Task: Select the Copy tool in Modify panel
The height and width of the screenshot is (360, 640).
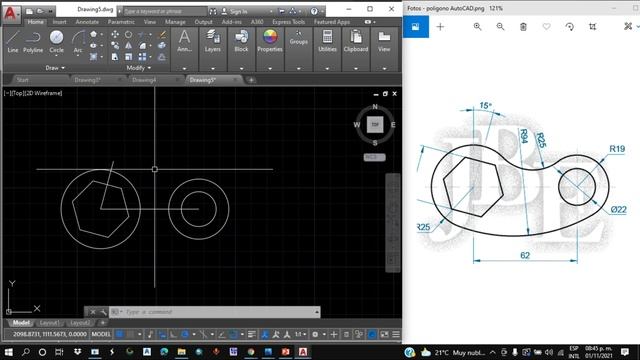Action: (115, 46)
